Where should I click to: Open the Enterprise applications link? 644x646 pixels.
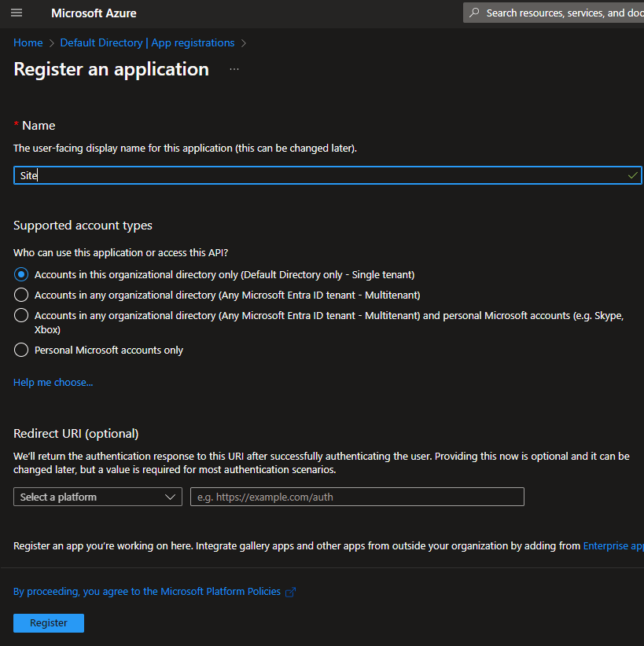[613, 546]
